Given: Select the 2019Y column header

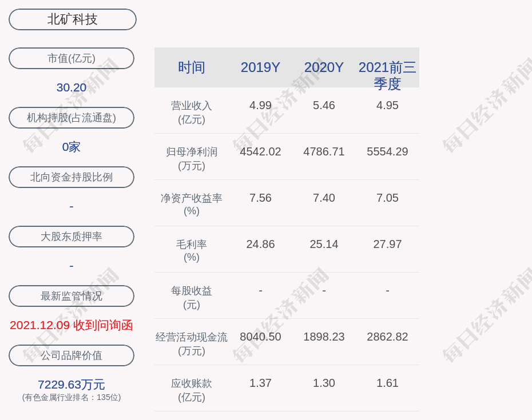Looking at the screenshot, I should click(x=260, y=67).
